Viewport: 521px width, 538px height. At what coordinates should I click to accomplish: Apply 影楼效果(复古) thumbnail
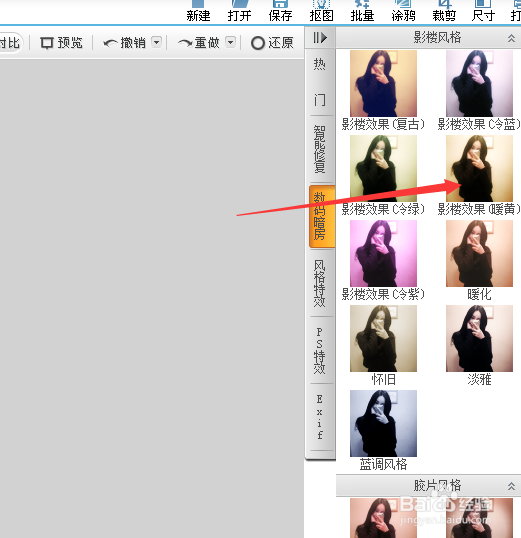[383, 83]
